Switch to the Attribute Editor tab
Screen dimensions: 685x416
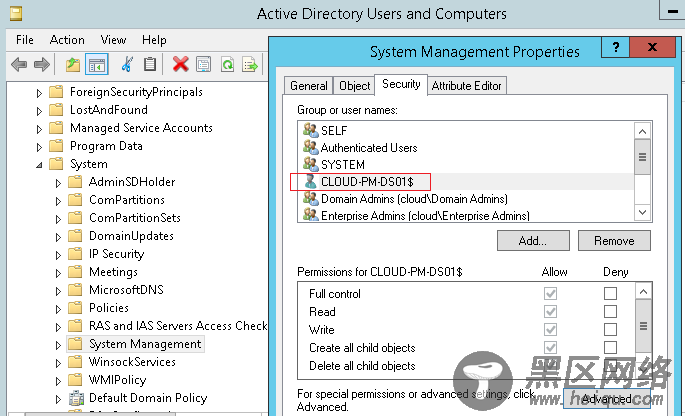point(466,86)
